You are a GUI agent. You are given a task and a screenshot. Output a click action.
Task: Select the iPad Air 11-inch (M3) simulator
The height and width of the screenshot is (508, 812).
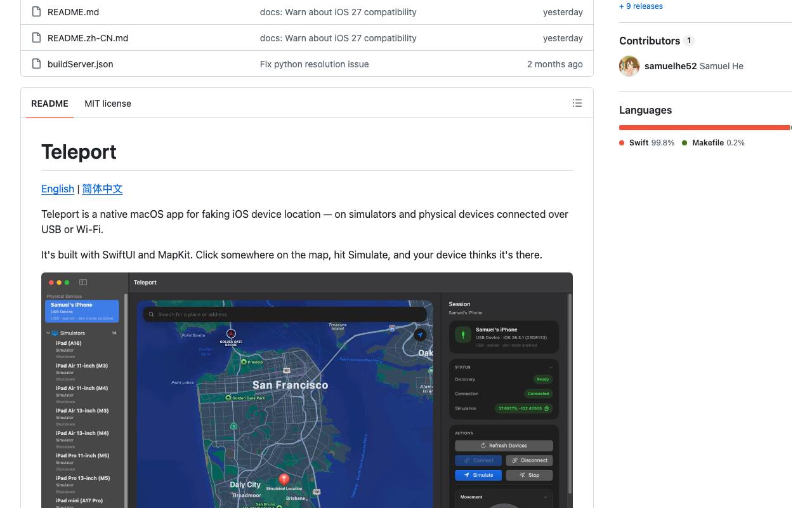(82, 371)
